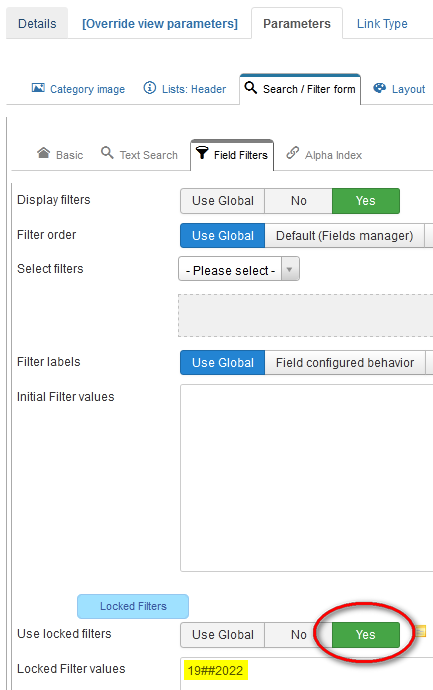The image size is (433, 690).
Task: Click the palette icon next to Layout
Action: click(x=379, y=88)
